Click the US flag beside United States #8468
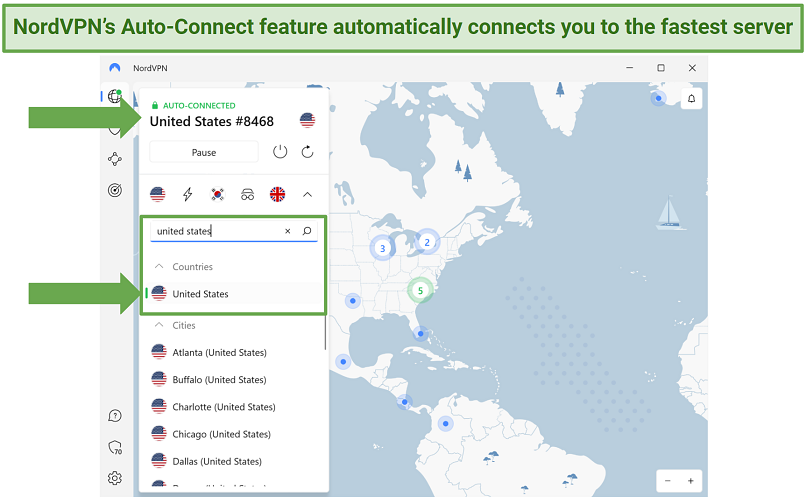This screenshot has height=503, width=806. coord(307,121)
